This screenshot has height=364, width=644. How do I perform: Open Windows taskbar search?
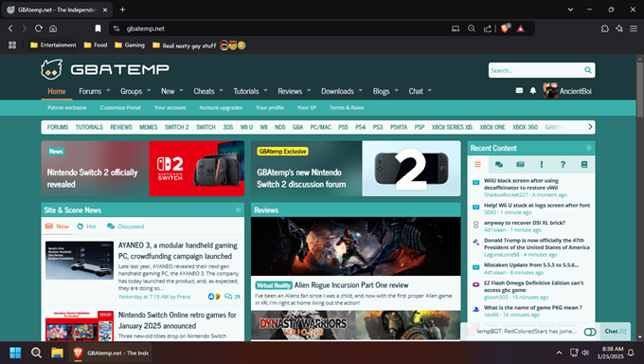pyautogui.click(x=36, y=353)
